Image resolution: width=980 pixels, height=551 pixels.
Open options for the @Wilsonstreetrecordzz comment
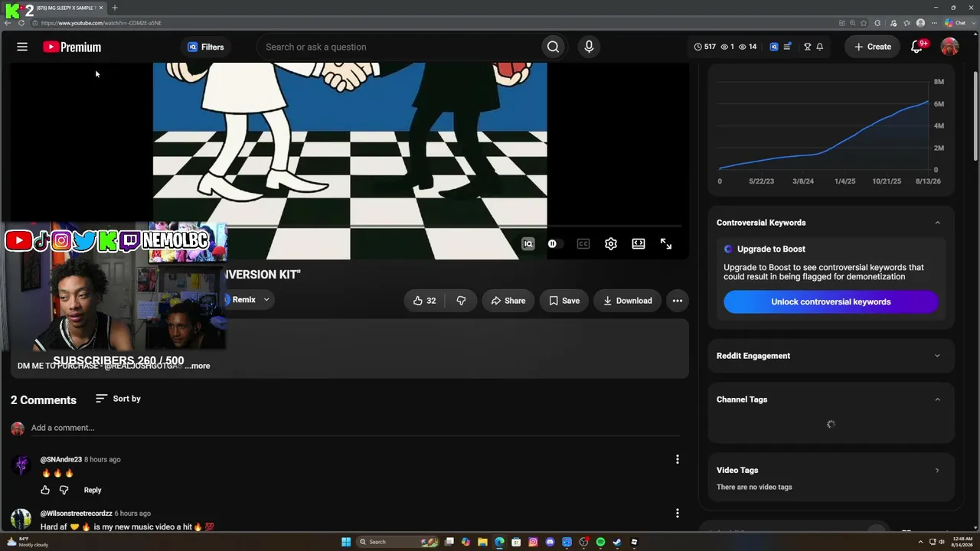[677, 513]
